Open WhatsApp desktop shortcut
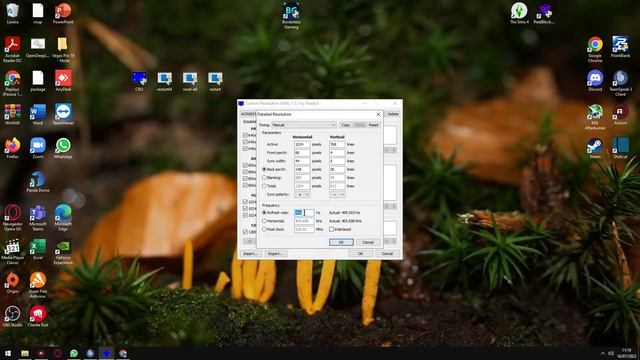The height and width of the screenshot is (360, 640). [63, 148]
